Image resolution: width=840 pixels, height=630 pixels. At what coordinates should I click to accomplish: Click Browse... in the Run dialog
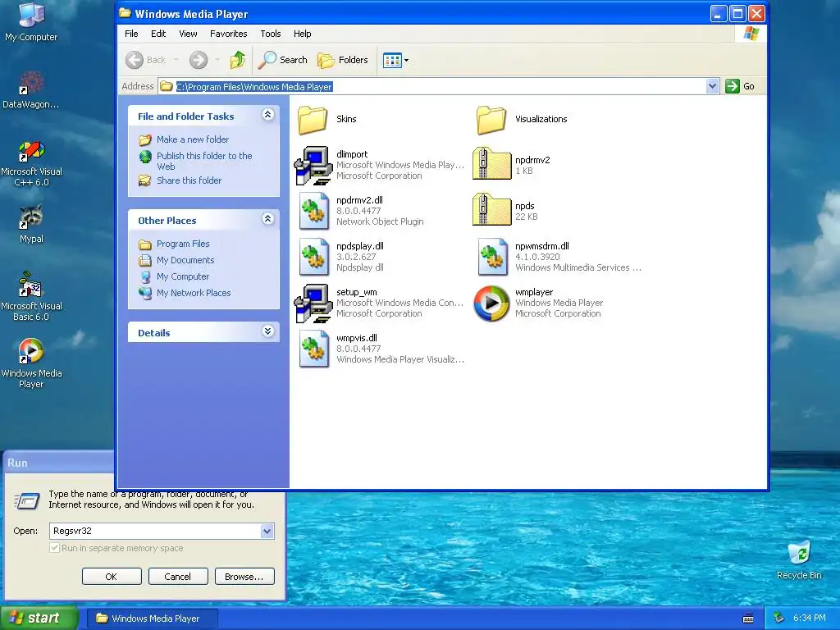(x=244, y=577)
